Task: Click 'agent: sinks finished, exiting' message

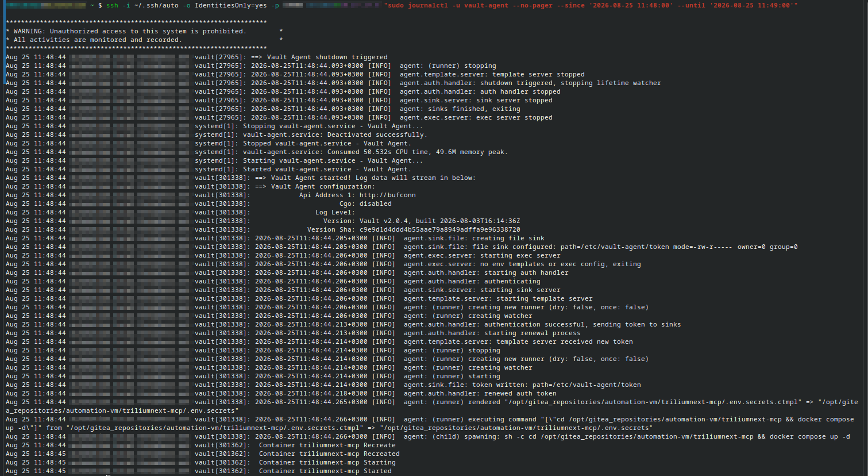Action: [x=460, y=109]
